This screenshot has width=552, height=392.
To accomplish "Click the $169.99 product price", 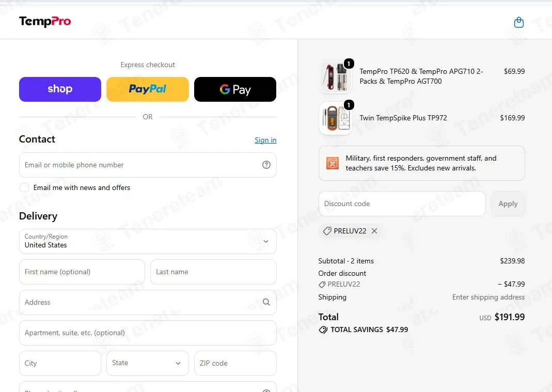I will click(x=512, y=118).
